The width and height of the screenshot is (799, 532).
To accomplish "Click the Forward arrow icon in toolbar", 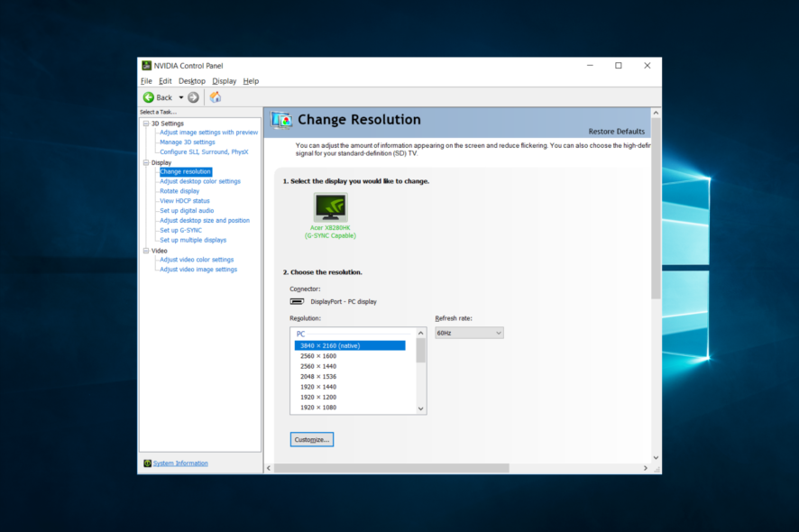I will (x=193, y=97).
